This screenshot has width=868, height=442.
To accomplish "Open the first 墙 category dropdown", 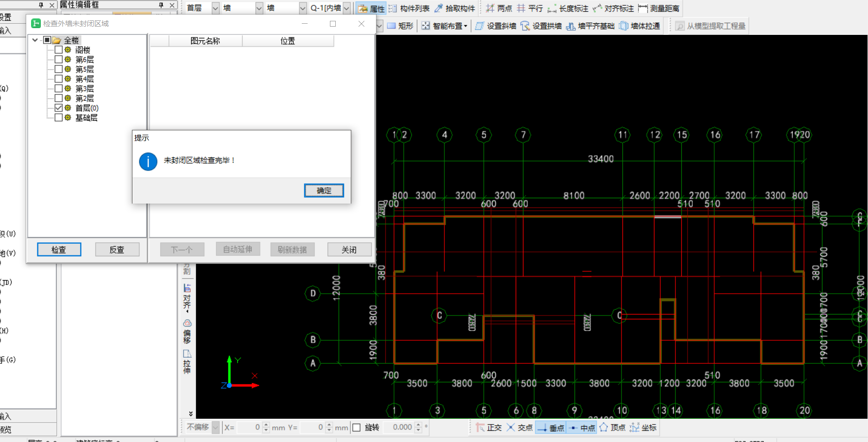I will 259,8.
